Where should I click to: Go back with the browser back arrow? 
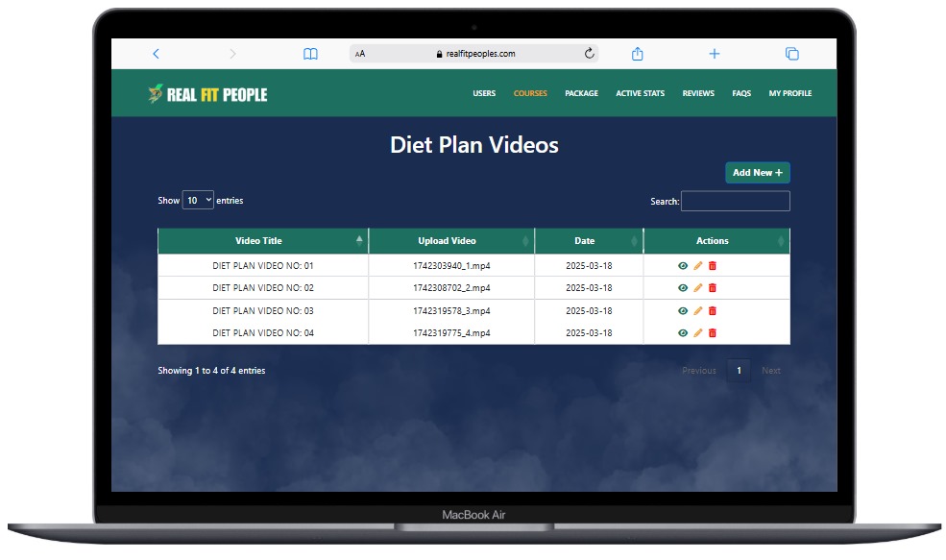point(156,54)
